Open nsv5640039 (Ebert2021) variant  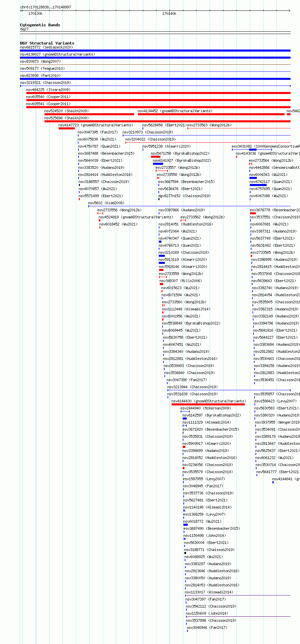[100, 160]
